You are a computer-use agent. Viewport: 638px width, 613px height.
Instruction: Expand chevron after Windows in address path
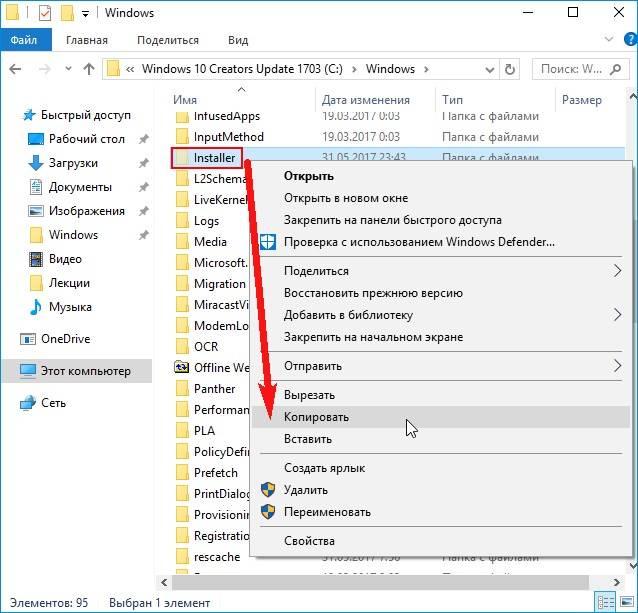(426, 69)
